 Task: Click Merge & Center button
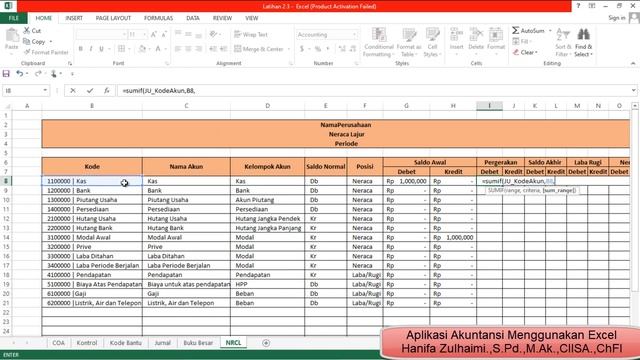click(259, 49)
